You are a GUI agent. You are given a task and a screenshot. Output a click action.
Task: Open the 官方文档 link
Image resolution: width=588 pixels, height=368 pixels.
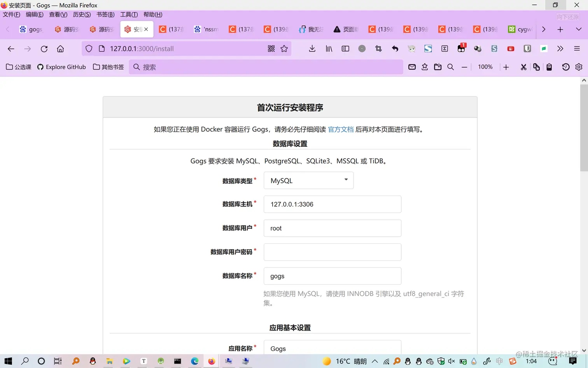click(341, 129)
